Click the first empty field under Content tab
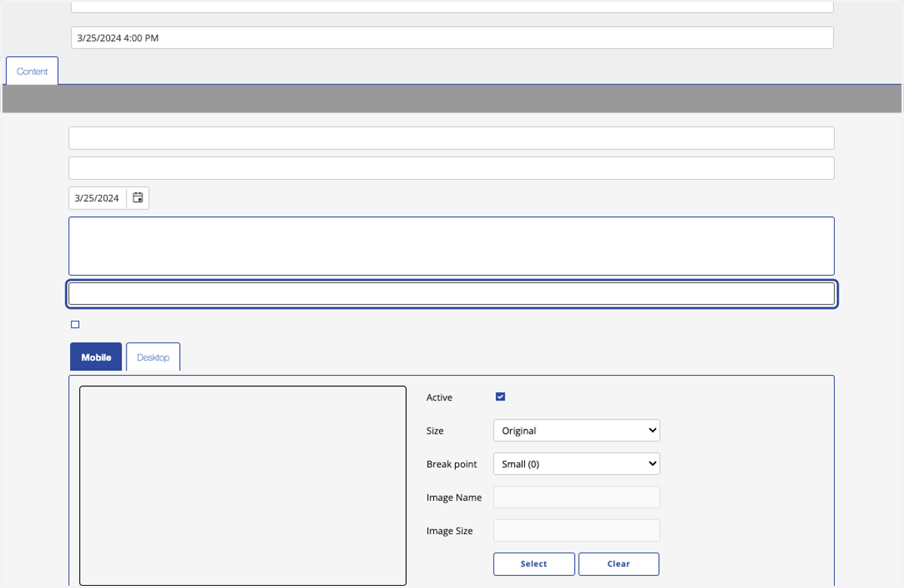This screenshot has height=588, width=904. tap(451, 138)
